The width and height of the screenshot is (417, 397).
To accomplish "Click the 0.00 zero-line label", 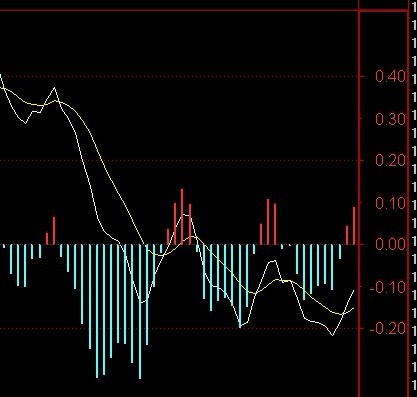I will [x=390, y=244].
